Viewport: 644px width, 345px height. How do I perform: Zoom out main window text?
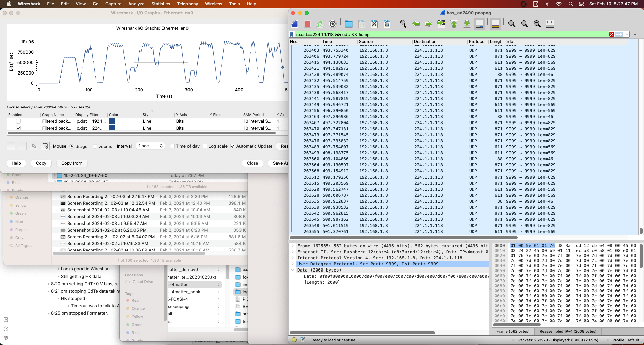pos(525,24)
